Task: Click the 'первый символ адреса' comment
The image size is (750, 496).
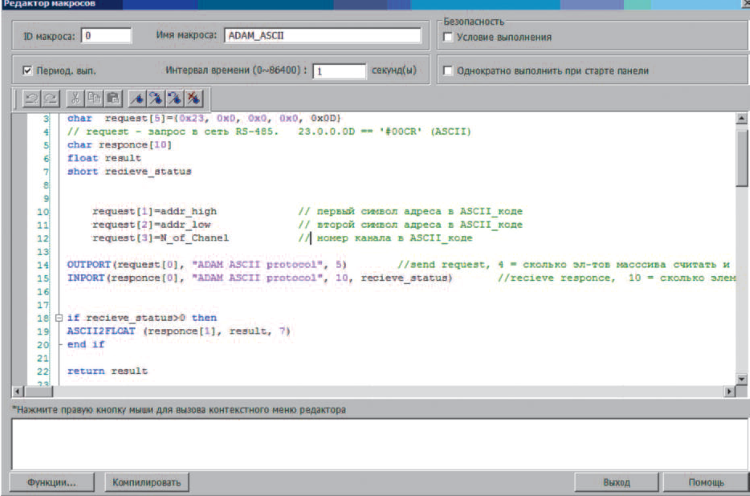Action: point(410,211)
